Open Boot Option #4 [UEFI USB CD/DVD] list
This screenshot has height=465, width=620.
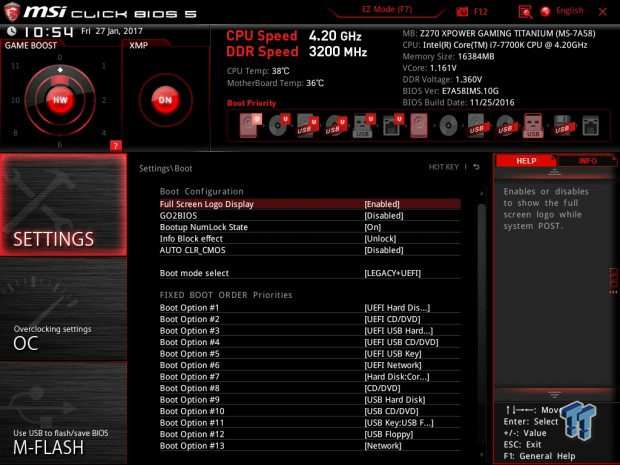401,342
